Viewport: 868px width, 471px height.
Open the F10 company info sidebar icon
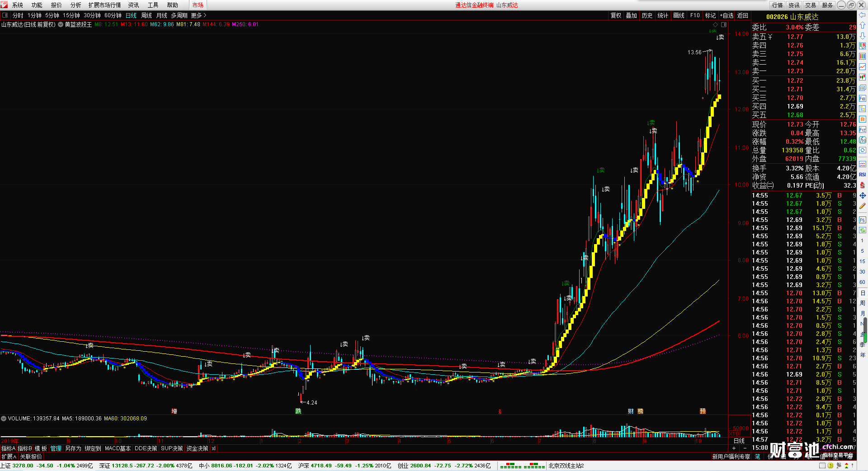(863, 99)
